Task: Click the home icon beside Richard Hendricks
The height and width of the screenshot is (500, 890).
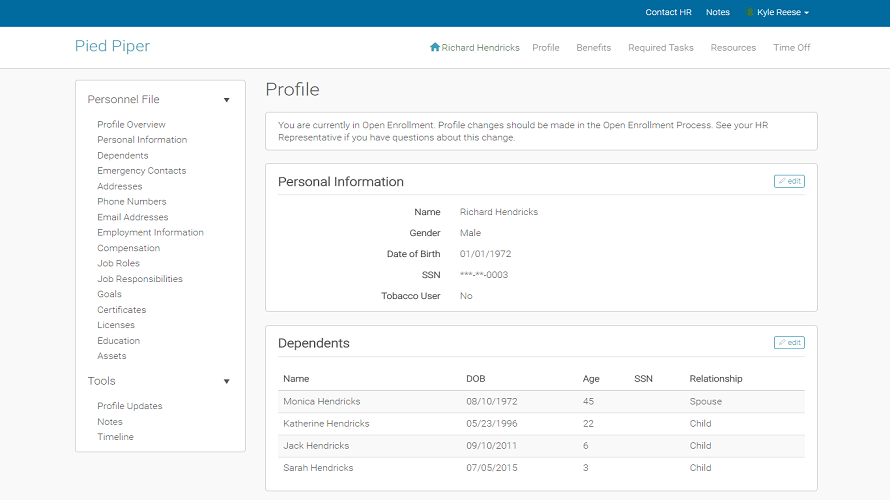Action: [435, 47]
